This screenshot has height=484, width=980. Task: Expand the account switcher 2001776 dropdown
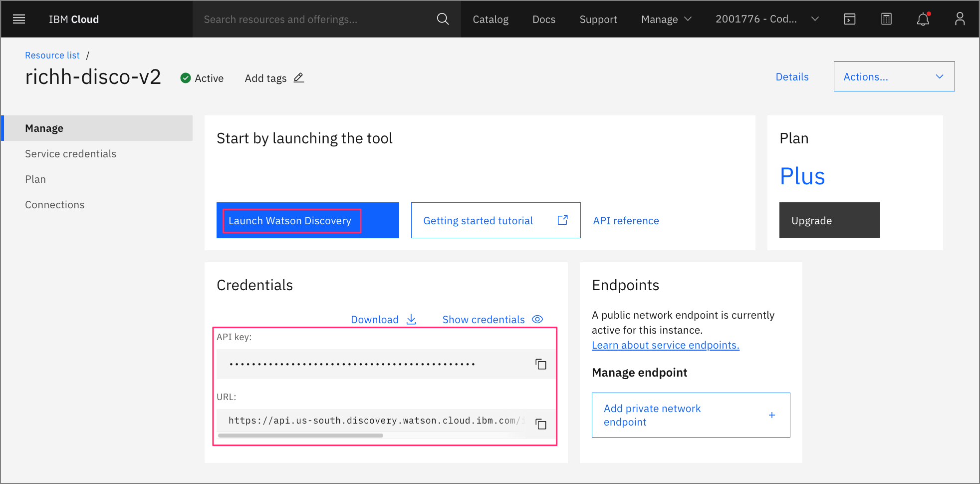[x=767, y=19]
